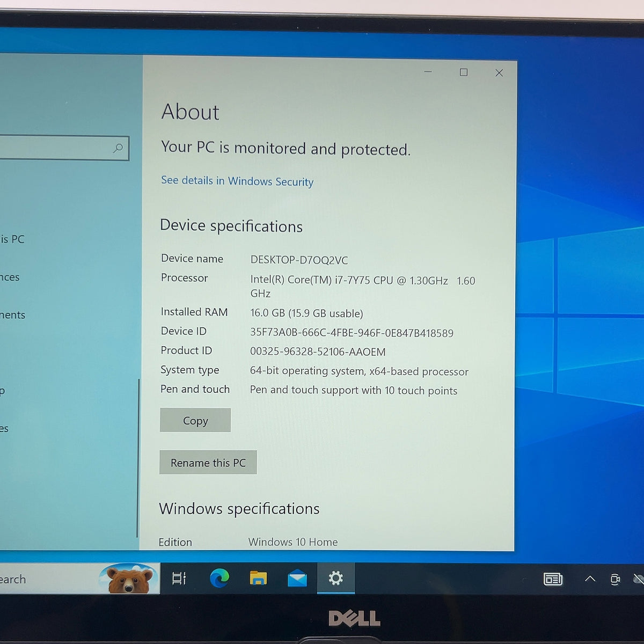Launch Microsoft Edge from the taskbar
The image size is (644, 644).
219,578
